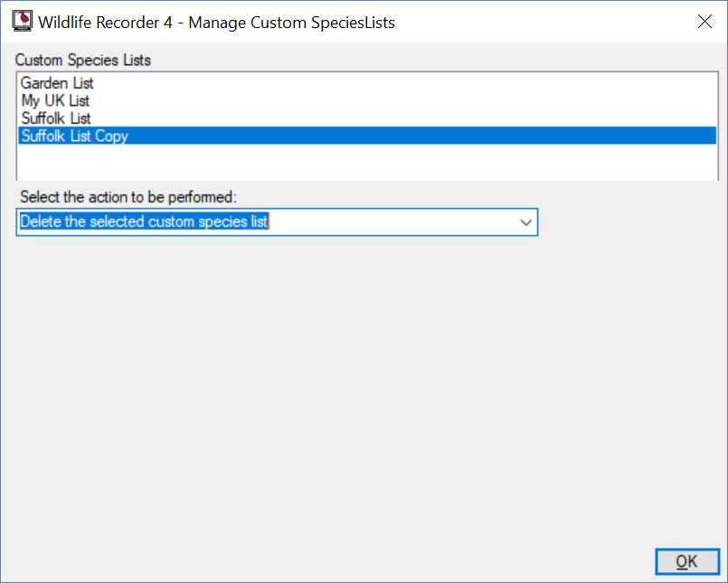Confirm the action with the OK button

687,561
